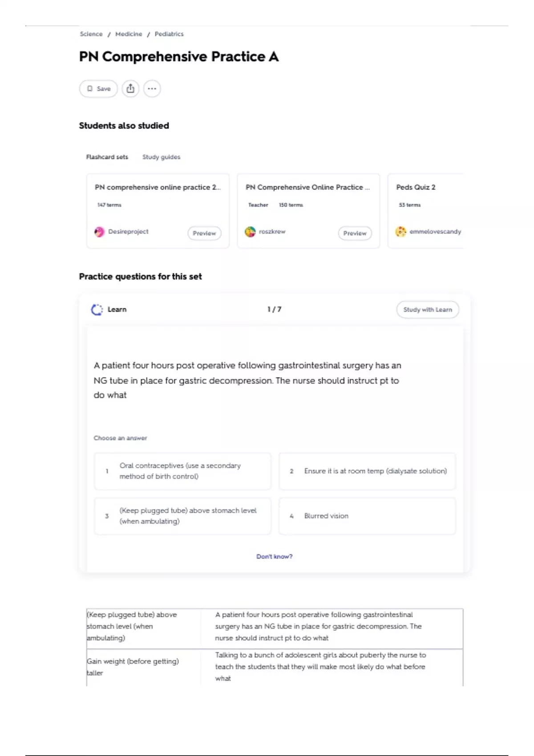Switch to the Study guides tab
This screenshot has height=756, width=534.
161,157
